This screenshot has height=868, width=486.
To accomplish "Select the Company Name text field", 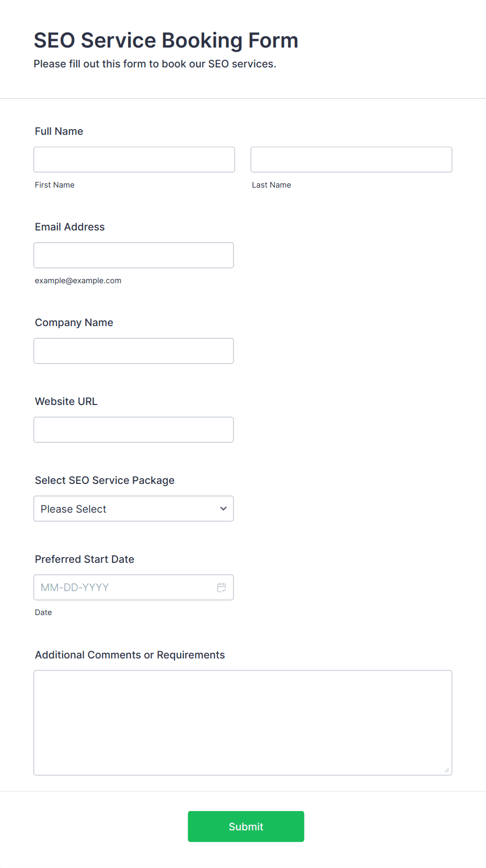I will point(134,351).
